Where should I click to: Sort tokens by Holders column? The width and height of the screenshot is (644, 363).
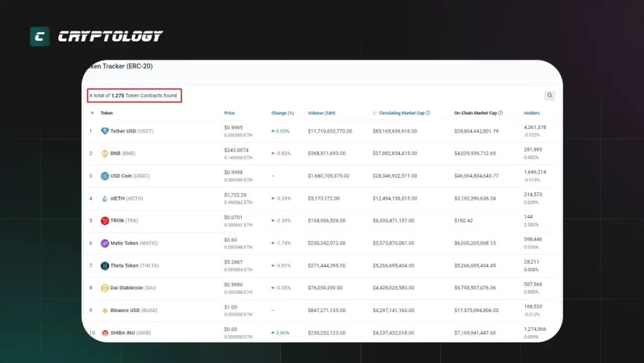(x=532, y=113)
